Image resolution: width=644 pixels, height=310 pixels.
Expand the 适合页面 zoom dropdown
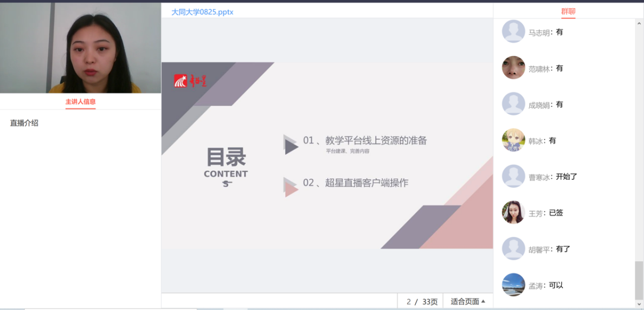[x=468, y=301]
